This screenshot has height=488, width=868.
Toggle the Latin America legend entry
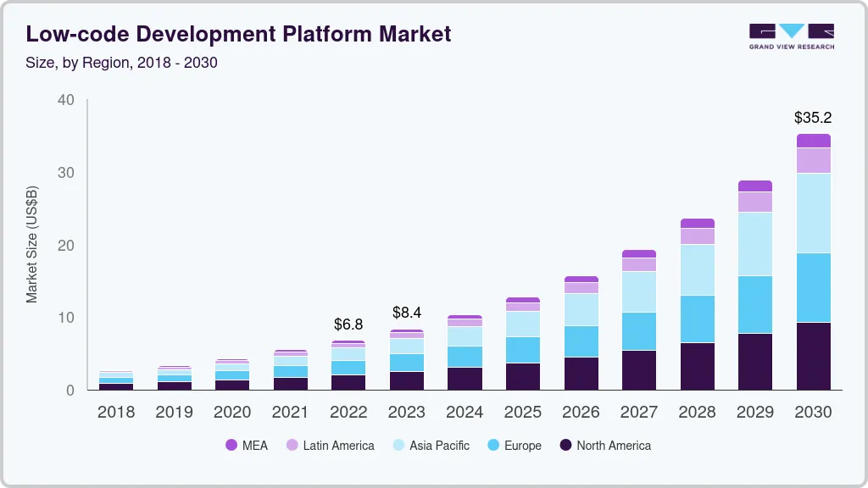pos(338,446)
